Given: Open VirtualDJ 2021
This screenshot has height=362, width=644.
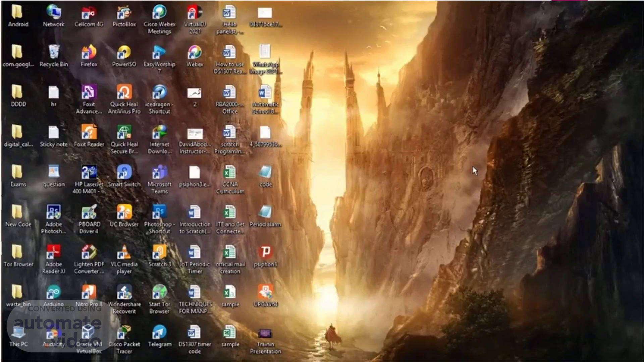Looking at the screenshot, I should [x=195, y=19].
